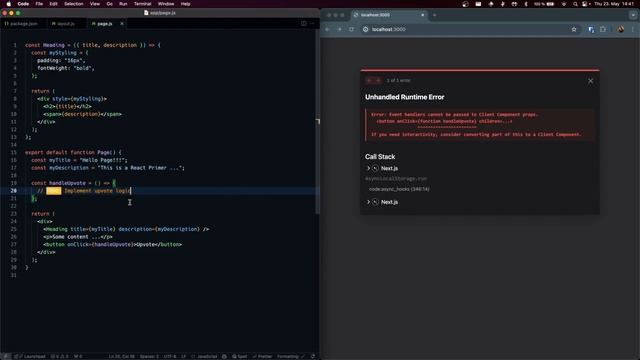Click the Call Stack heading
Viewport: 640px width, 360px height.
click(x=380, y=157)
